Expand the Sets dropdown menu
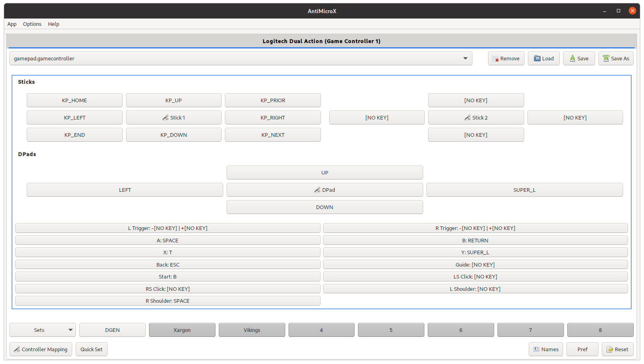This screenshot has height=364, width=644. click(43, 330)
